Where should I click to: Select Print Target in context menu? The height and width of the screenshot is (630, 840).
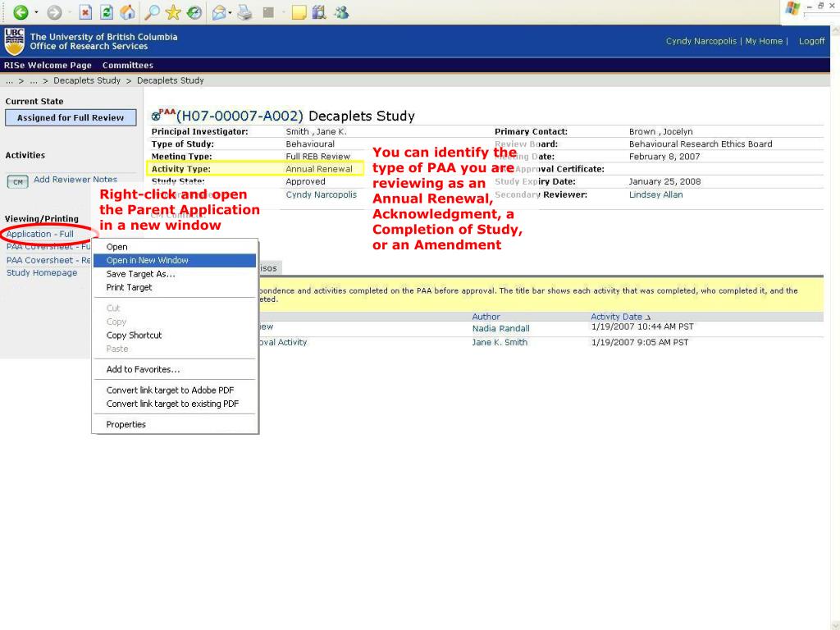point(175,287)
